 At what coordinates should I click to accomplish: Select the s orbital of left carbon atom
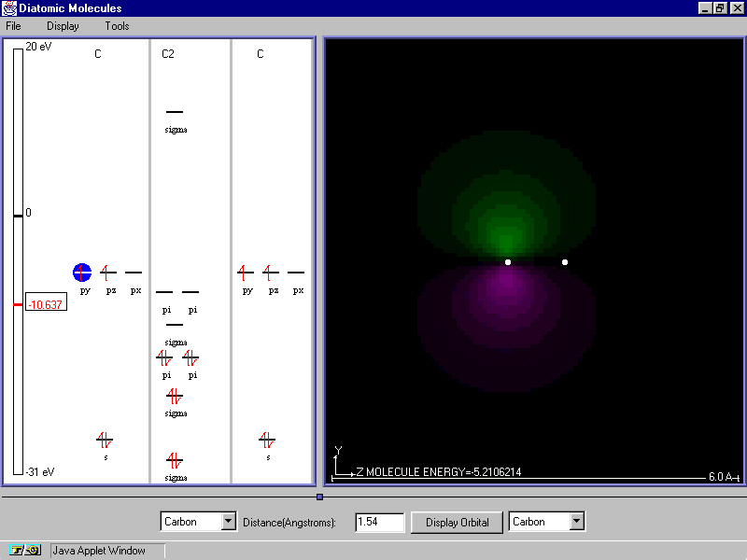click(105, 440)
